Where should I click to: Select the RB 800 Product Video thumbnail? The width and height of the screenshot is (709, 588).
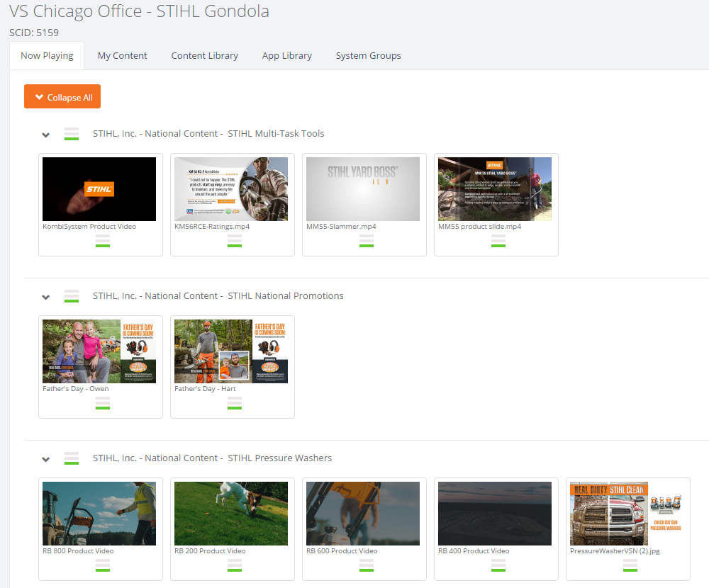[99, 514]
